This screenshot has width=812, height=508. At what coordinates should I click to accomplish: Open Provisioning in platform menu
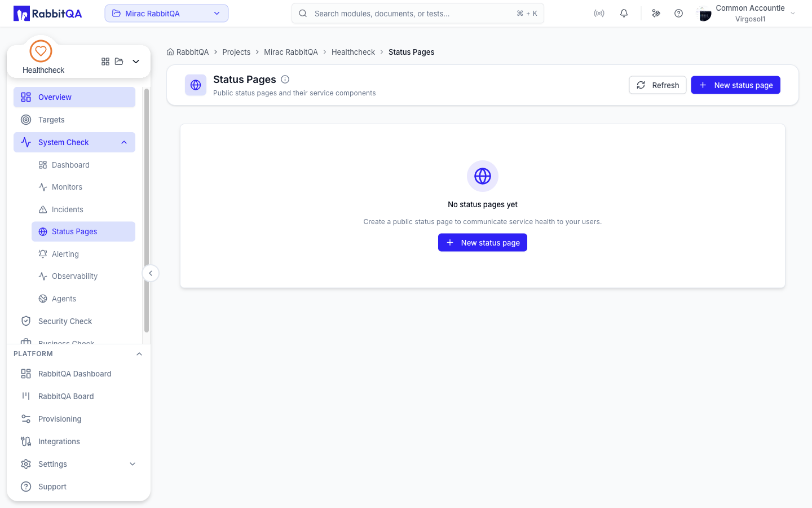point(78,419)
